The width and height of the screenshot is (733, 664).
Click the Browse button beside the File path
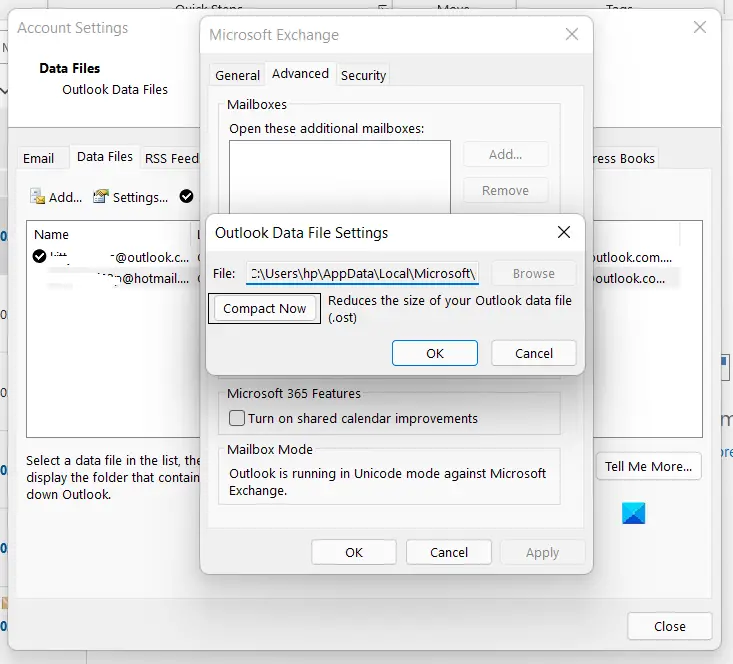coord(533,273)
